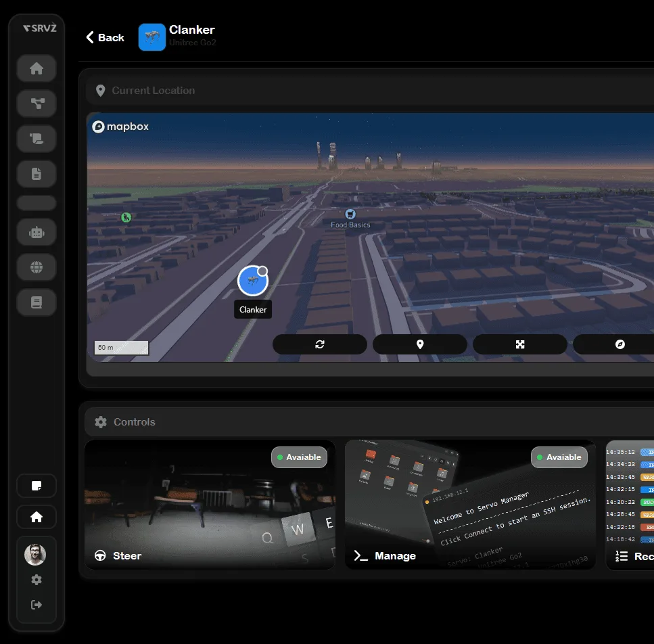Open the robot icon page in sidebar
Viewport: 654px width, 644px height.
tap(37, 232)
